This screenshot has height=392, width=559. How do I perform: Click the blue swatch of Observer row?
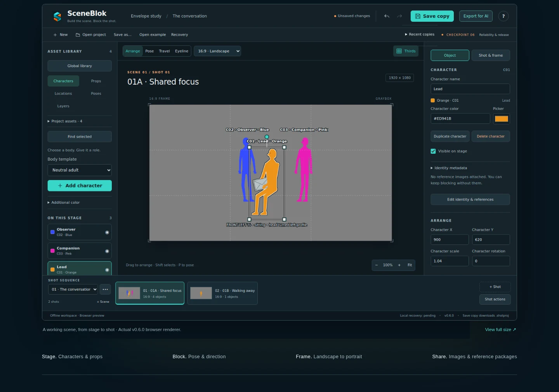click(x=52, y=232)
